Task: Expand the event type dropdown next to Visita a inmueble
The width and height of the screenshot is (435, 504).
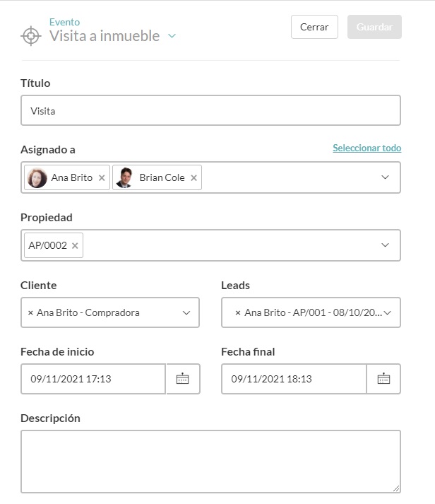Action: [172, 36]
